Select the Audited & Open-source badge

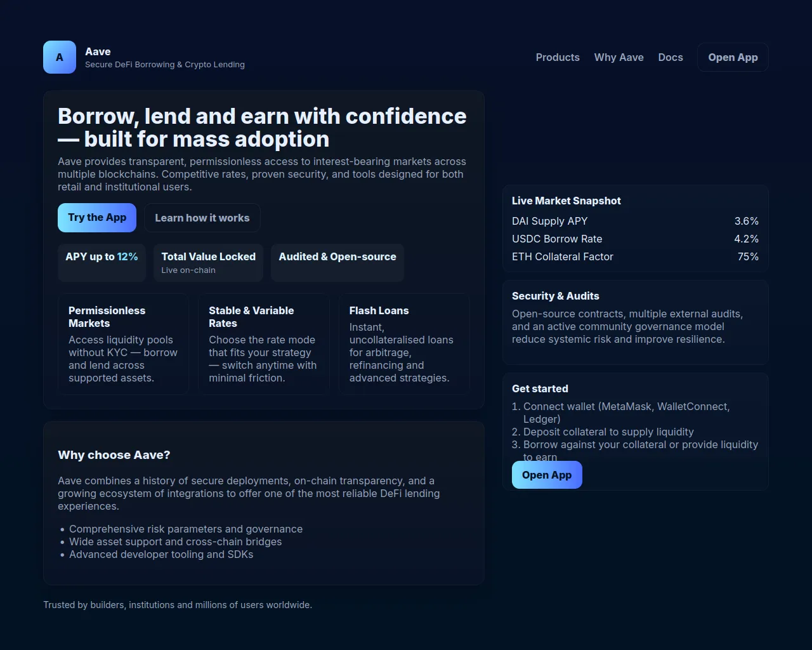pos(337,263)
